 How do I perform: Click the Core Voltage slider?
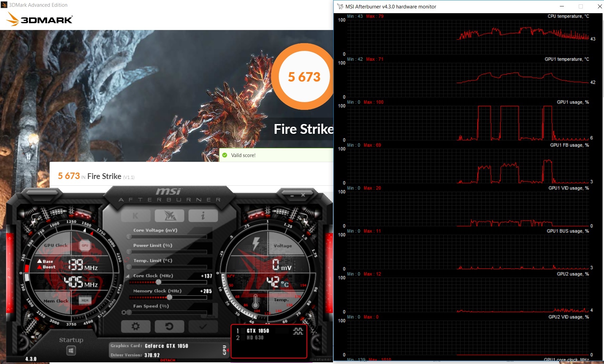168,237
